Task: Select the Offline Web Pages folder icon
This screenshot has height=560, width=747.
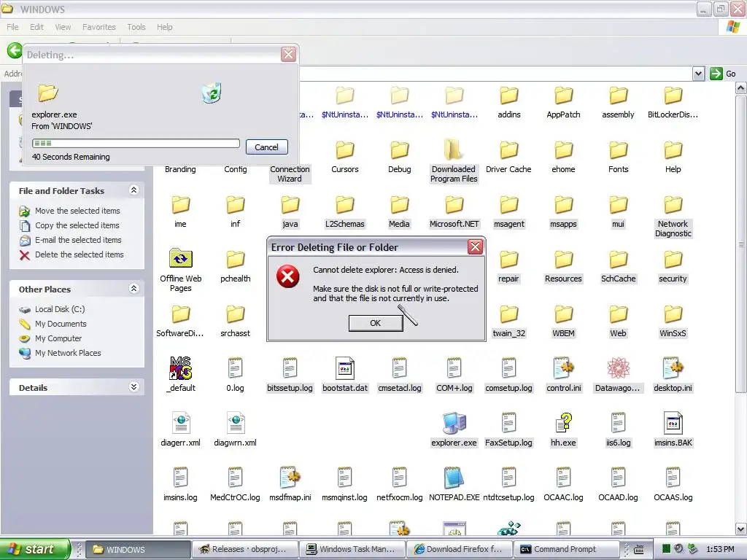Action: click(181, 259)
